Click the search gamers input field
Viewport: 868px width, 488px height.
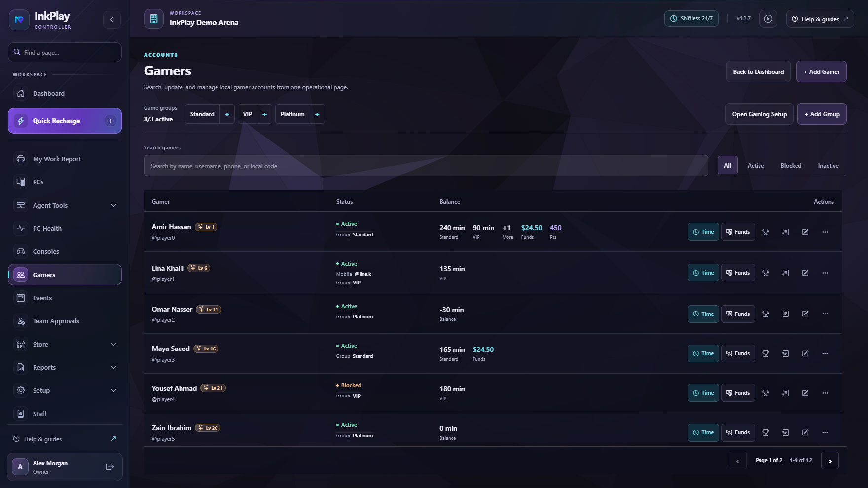click(x=426, y=166)
